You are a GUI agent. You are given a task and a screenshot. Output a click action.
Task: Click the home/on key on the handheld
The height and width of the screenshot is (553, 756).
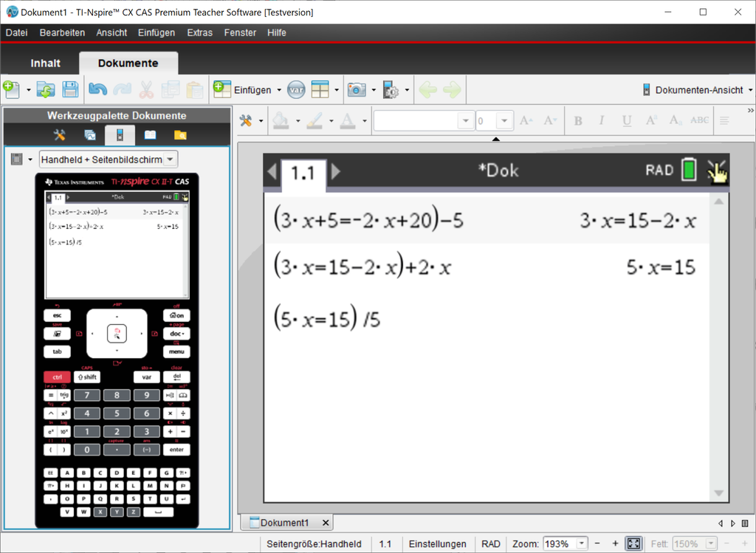point(176,315)
